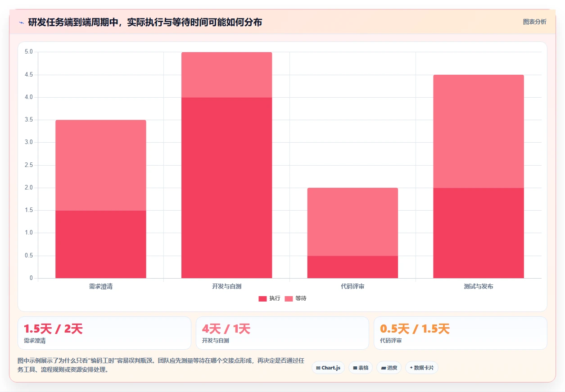The width and height of the screenshot is (565, 392).
Task: Click the chart title heading text
Action: click(145, 22)
